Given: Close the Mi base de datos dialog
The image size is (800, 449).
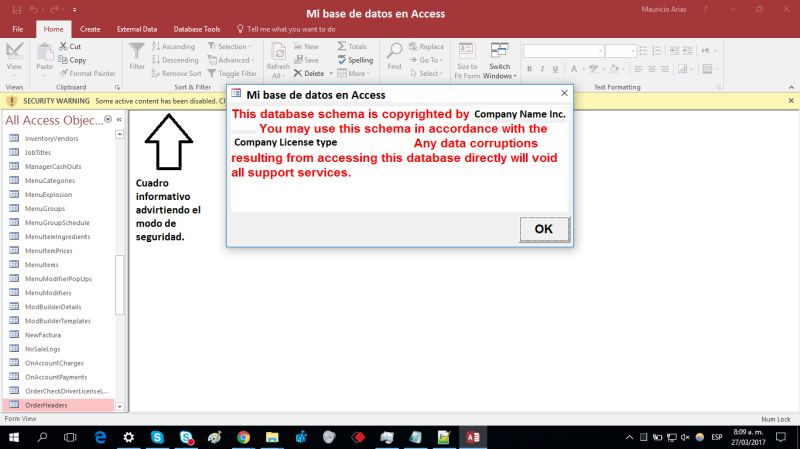Looking at the screenshot, I should [564, 93].
